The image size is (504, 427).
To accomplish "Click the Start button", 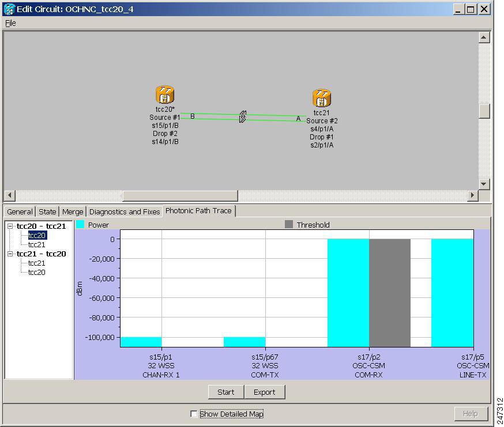I will (x=226, y=392).
